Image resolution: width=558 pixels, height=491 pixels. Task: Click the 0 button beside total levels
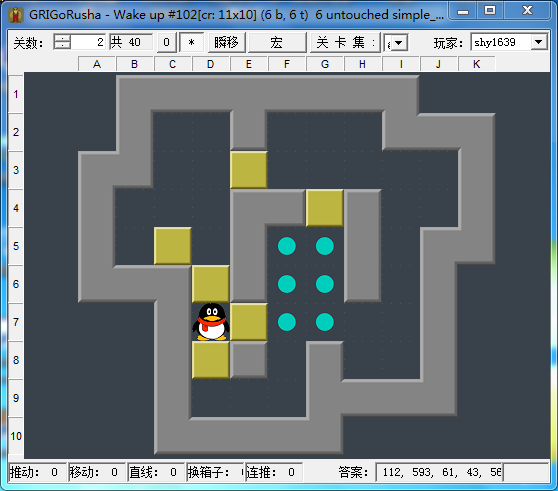click(166, 43)
